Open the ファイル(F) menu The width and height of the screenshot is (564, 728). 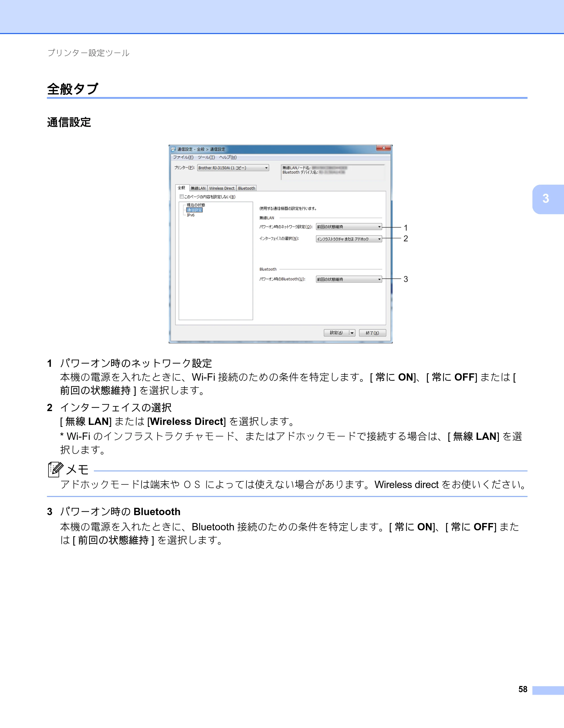183,157
